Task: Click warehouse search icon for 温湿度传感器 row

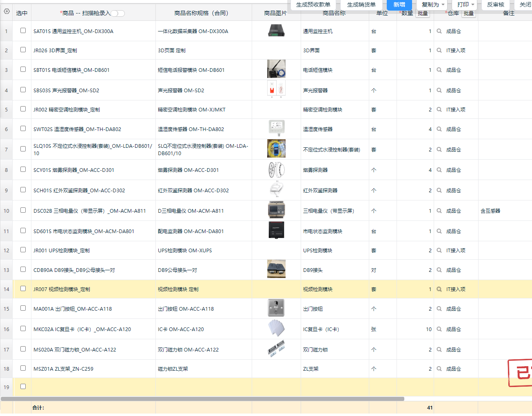Action: [x=439, y=129]
